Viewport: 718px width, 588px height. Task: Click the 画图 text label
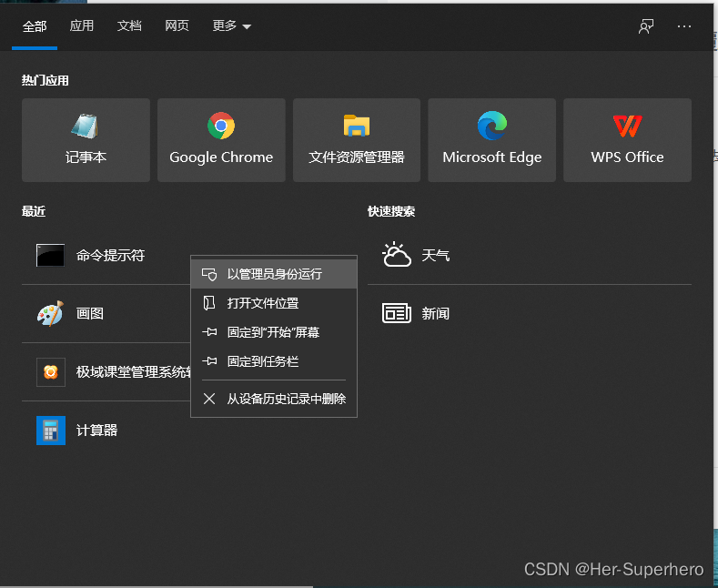pyautogui.click(x=90, y=314)
